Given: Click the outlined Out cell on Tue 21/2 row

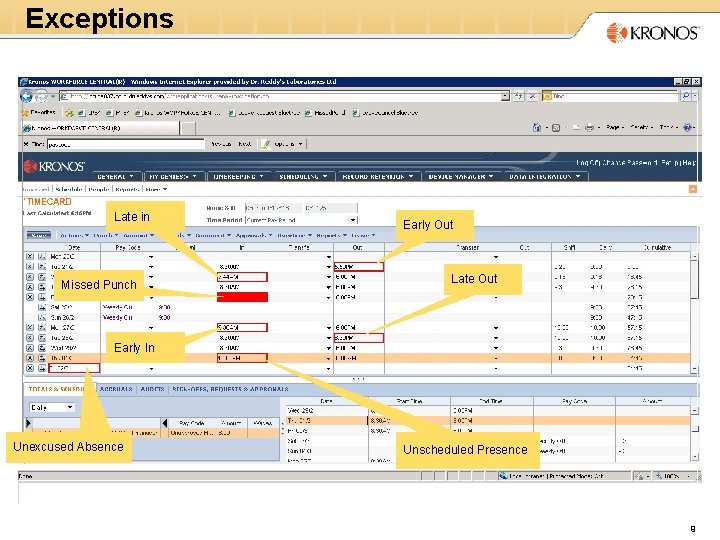Looking at the screenshot, I should 359,267.
